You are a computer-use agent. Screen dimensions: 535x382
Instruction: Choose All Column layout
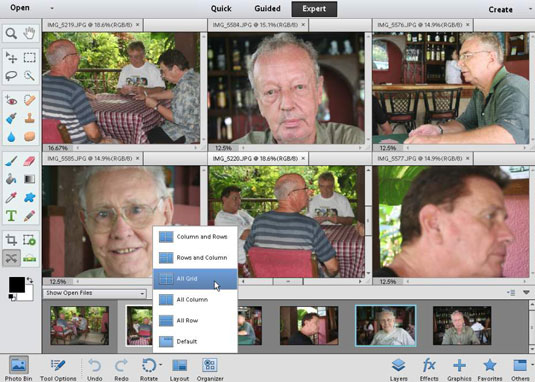[x=195, y=299]
